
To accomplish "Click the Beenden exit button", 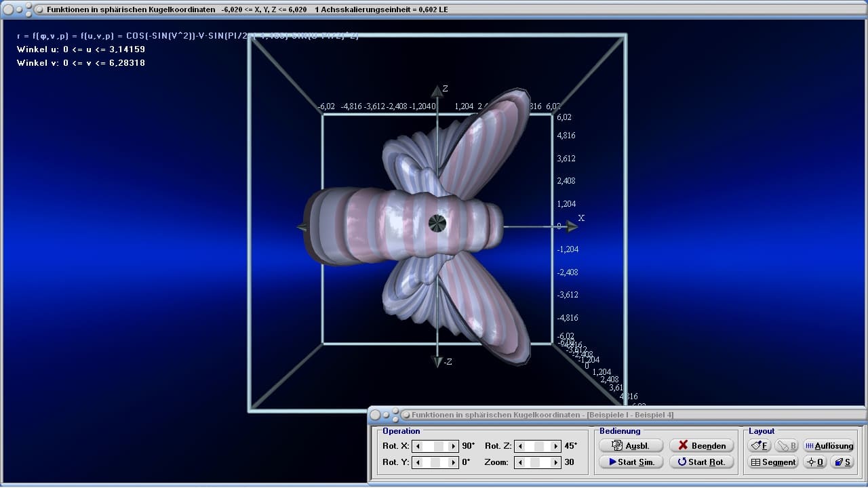I will click(x=701, y=445).
